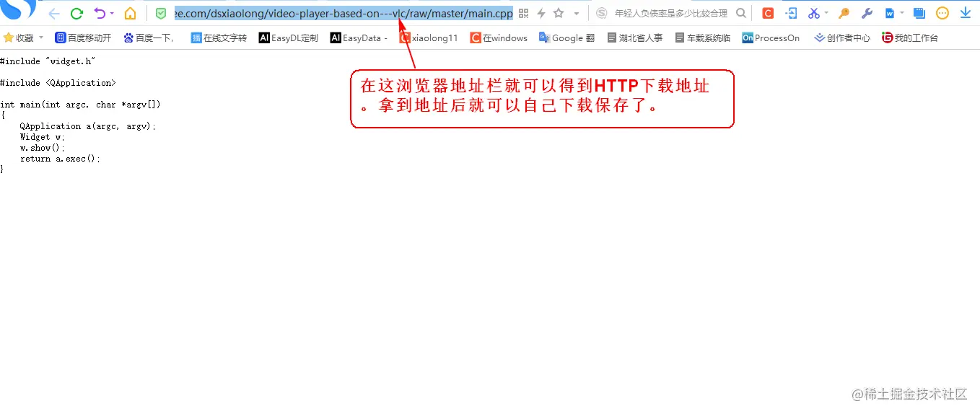Bookmark the page with the star icon
Screen dimensions: 980x414
558,13
